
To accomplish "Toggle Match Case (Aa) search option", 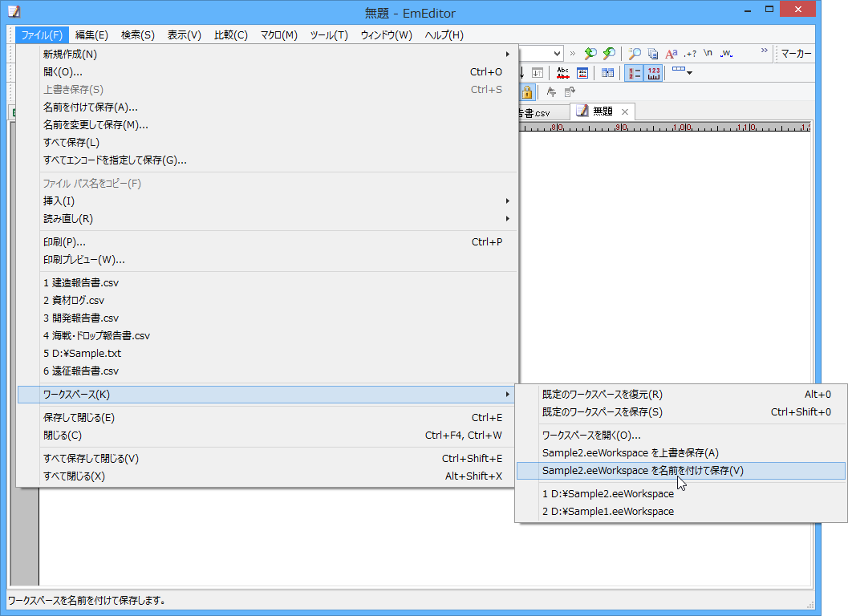I will pos(672,54).
